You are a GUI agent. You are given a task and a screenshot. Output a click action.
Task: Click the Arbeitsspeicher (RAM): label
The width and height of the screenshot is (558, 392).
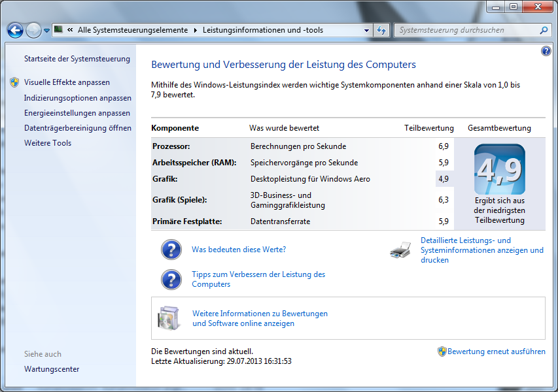point(194,163)
